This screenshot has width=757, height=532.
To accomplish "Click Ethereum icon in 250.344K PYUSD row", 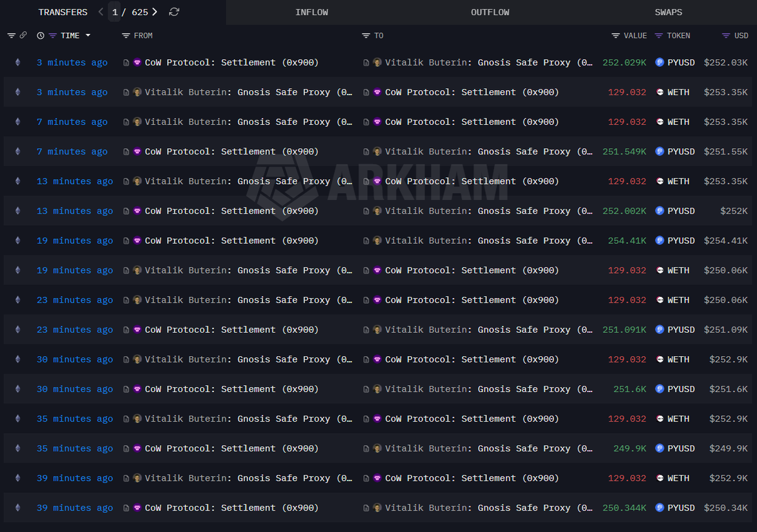I will [18, 508].
